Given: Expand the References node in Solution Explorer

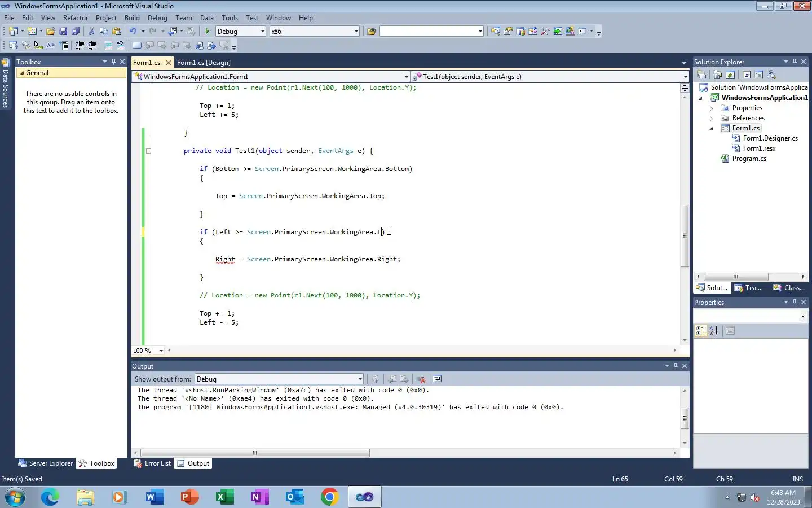Looking at the screenshot, I should click(711, 118).
